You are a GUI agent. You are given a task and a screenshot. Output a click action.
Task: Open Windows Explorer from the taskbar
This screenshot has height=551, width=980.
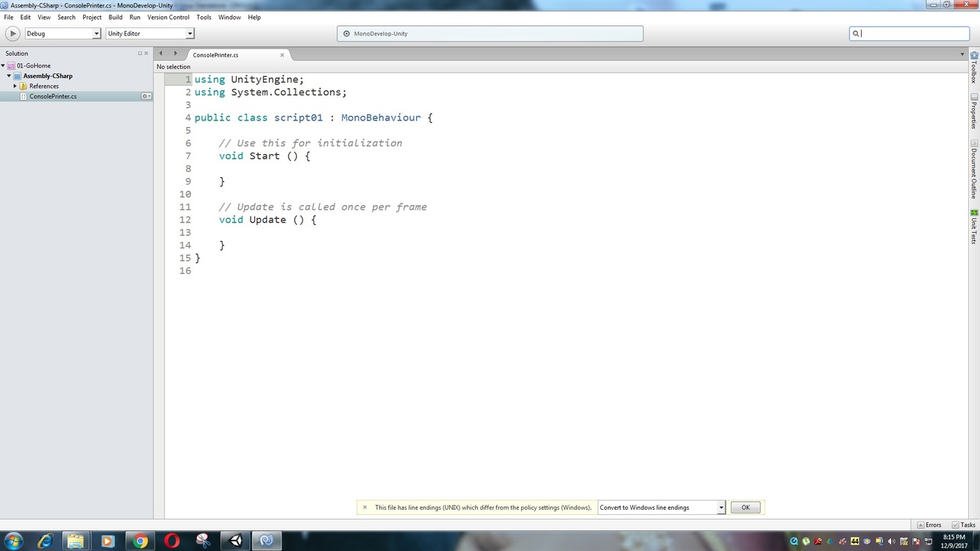[76, 541]
